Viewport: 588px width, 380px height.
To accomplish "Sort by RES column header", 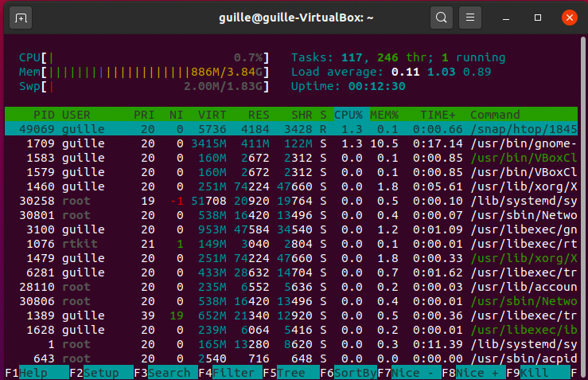I will click(x=259, y=115).
